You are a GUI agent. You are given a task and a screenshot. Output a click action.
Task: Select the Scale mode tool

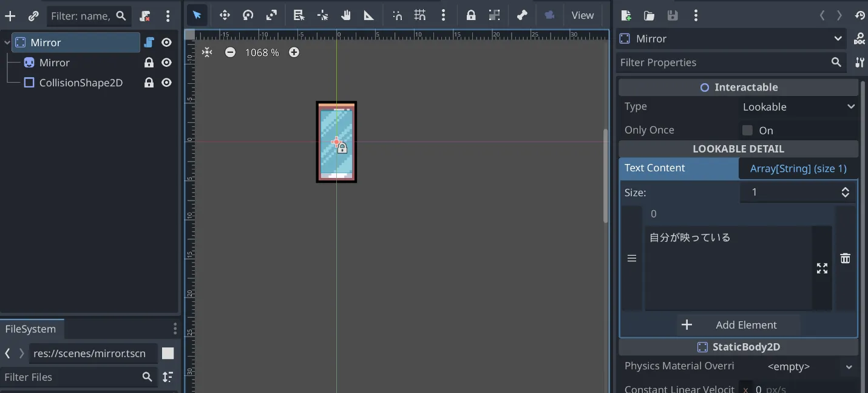271,15
